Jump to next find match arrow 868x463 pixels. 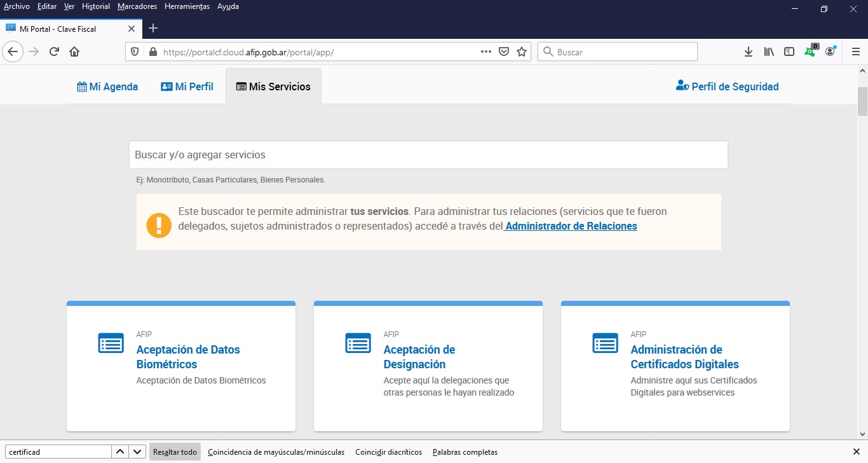pyautogui.click(x=137, y=452)
